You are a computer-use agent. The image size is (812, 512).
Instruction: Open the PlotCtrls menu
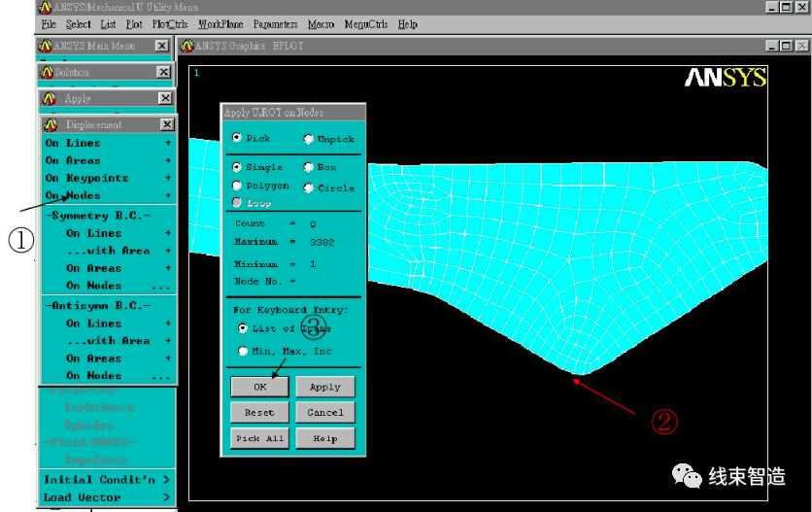coord(169,24)
